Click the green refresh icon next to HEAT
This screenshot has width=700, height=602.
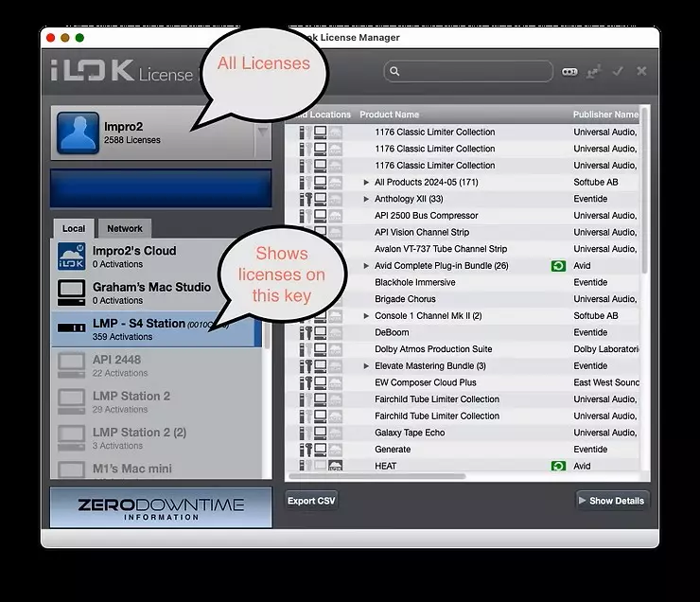coord(558,466)
